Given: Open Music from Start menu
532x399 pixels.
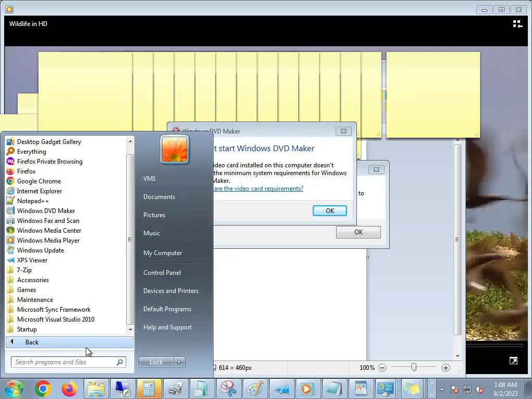Looking at the screenshot, I should [x=151, y=233].
